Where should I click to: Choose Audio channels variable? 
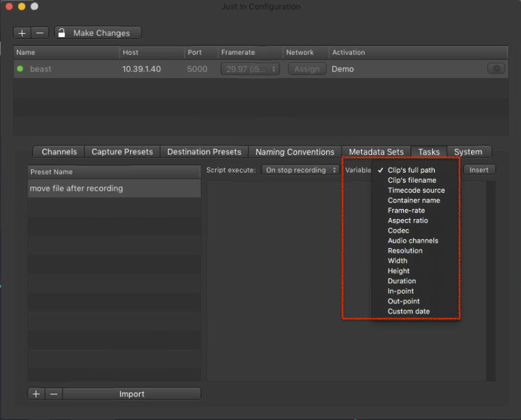pyautogui.click(x=415, y=241)
